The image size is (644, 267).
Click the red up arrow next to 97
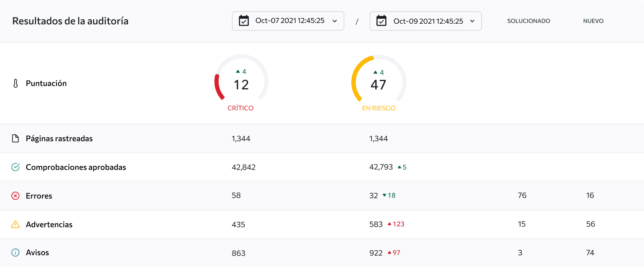pyautogui.click(x=389, y=252)
